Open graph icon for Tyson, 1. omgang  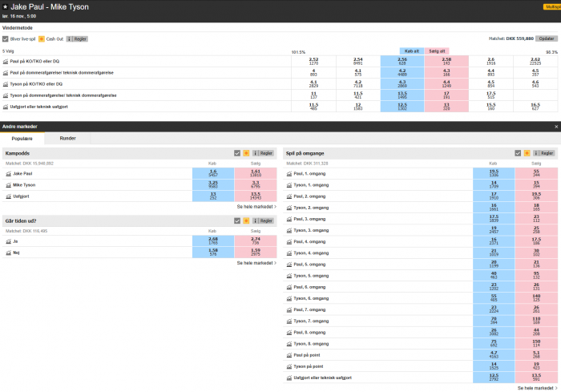[289, 185]
